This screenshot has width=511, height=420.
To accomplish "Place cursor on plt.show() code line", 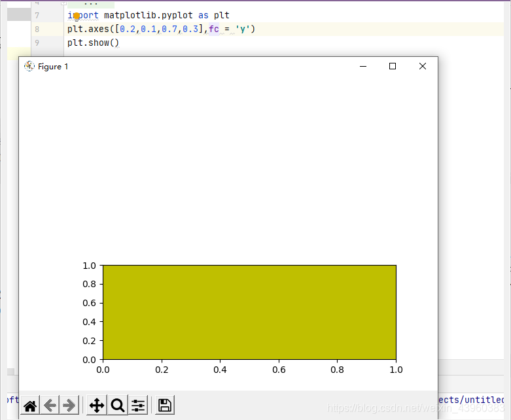I will (93, 43).
